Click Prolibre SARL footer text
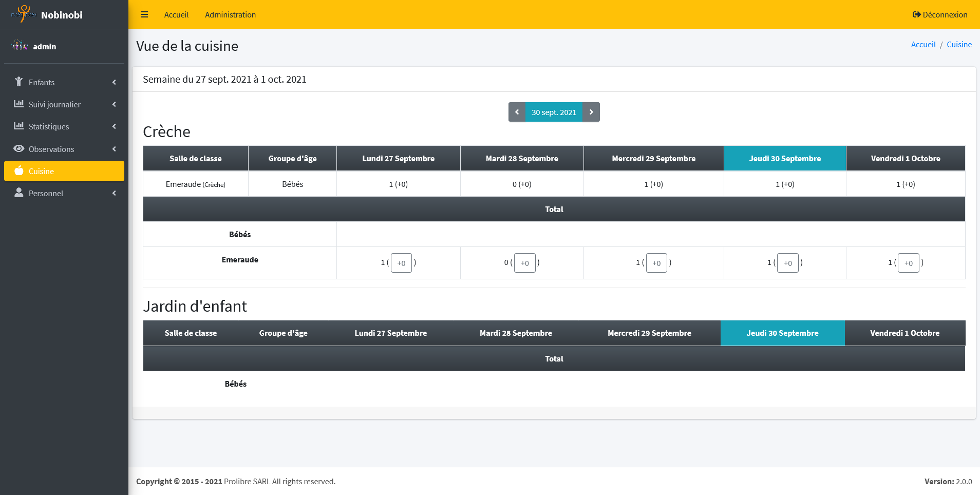The height and width of the screenshot is (495, 980). coord(247,481)
